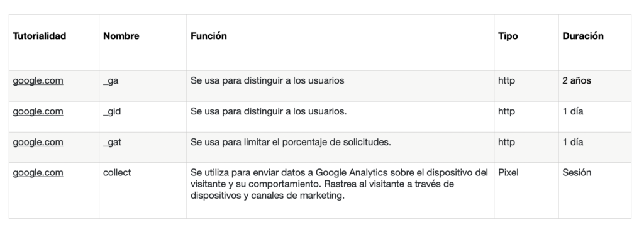Click the _ga cookie name cell
Image resolution: width=644 pixels, height=232 pixels.
(x=143, y=86)
